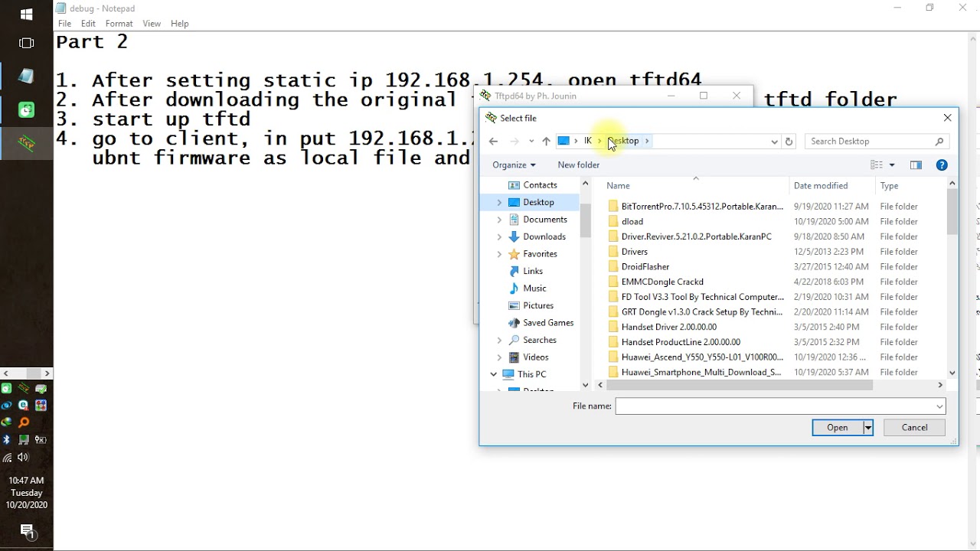Select Contacts in the navigation tree
The image size is (980, 551).
[540, 185]
